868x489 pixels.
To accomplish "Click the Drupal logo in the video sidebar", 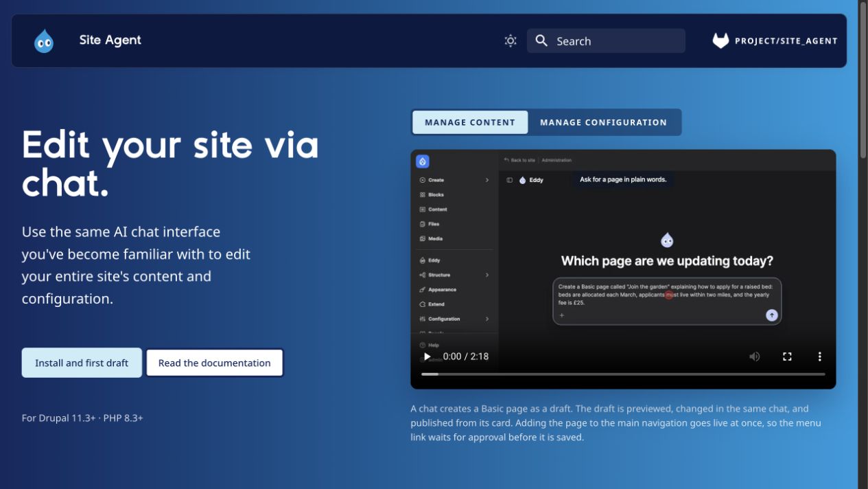I will [423, 161].
